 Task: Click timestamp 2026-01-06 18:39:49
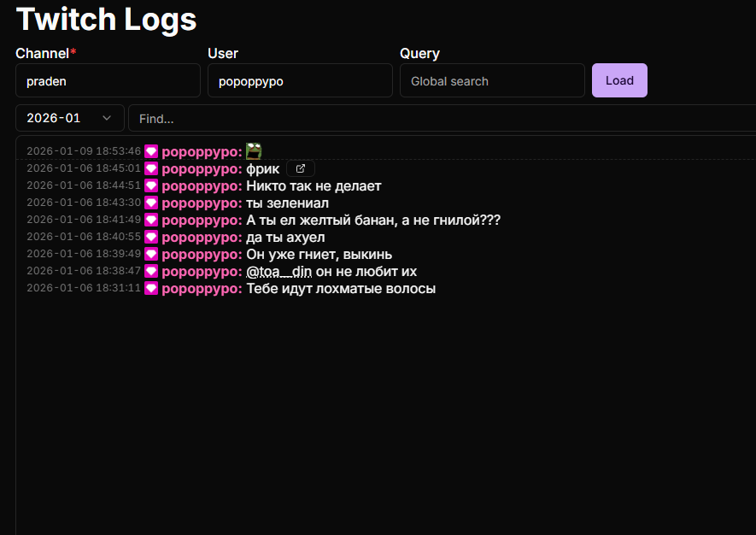pyautogui.click(x=84, y=254)
